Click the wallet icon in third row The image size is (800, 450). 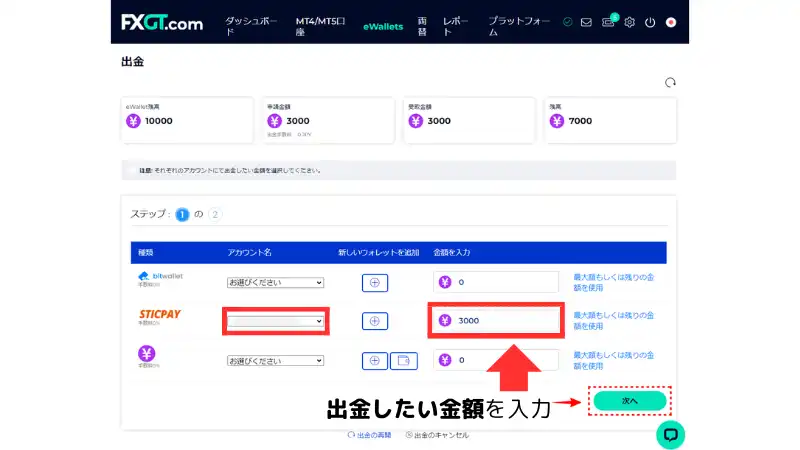(403, 360)
